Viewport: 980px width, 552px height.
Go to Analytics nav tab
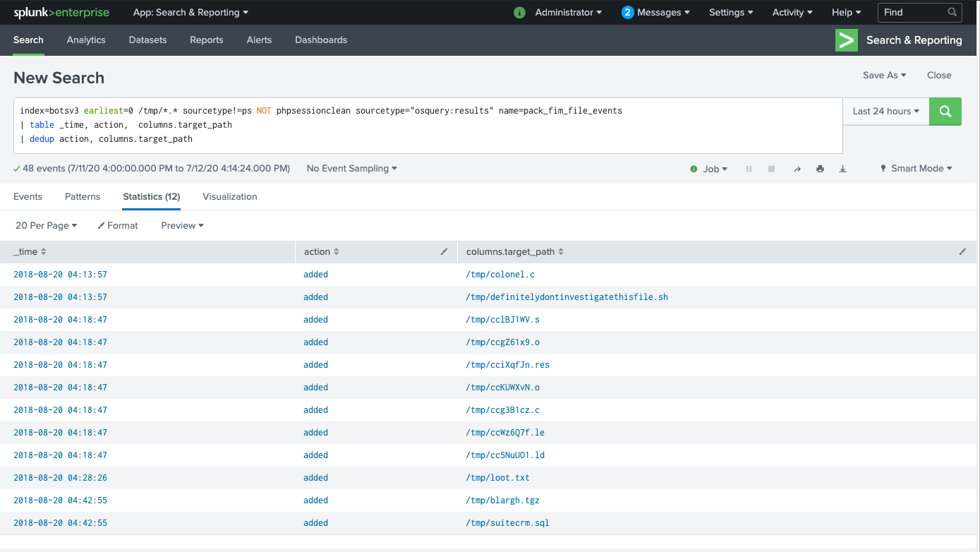(86, 40)
